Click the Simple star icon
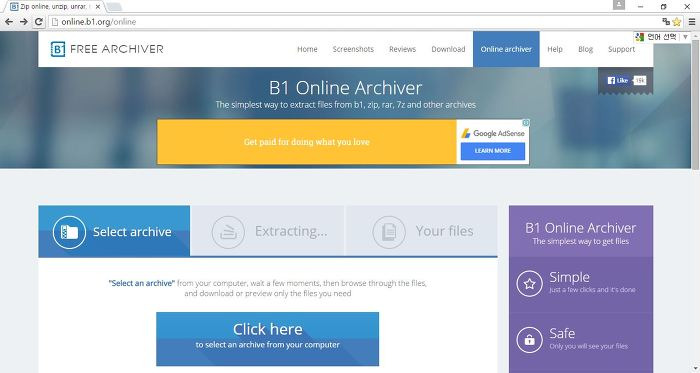The height and width of the screenshot is (373, 700). click(529, 283)
